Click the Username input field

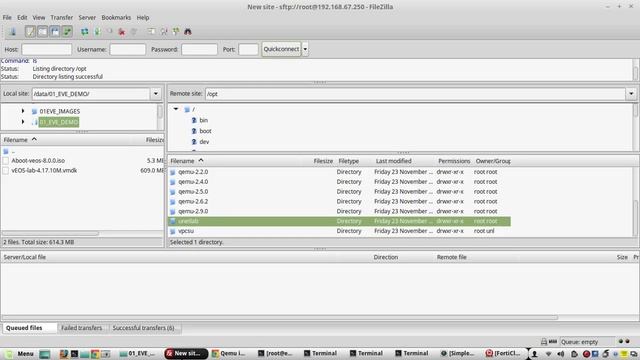coord(128,49)
